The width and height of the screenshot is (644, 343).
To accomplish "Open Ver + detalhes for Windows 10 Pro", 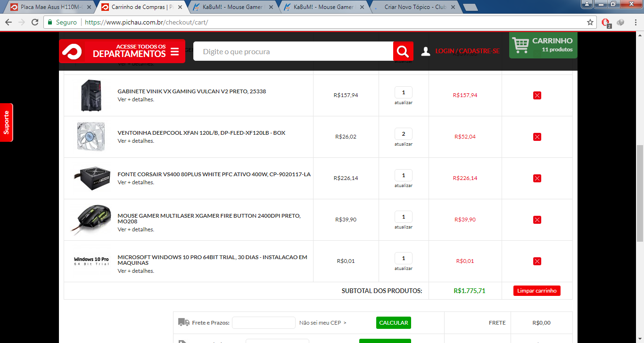I will (136, 271).
